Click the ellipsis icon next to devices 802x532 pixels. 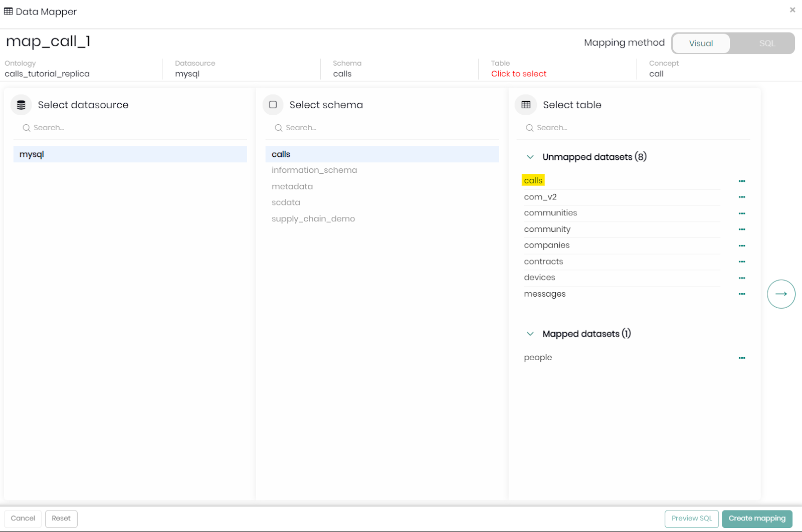[742, 278]
